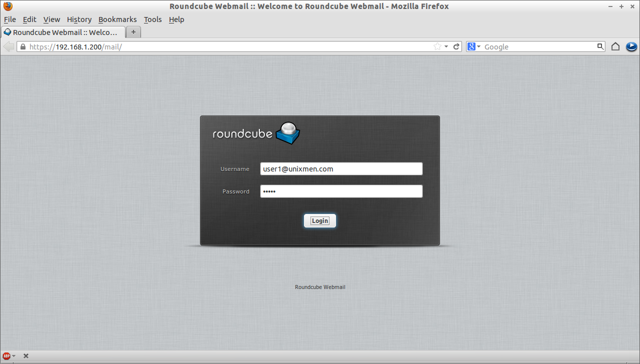Open the Adblock Plus dropdown arrow
Screen dimensions: 640x364
[13, 356]
